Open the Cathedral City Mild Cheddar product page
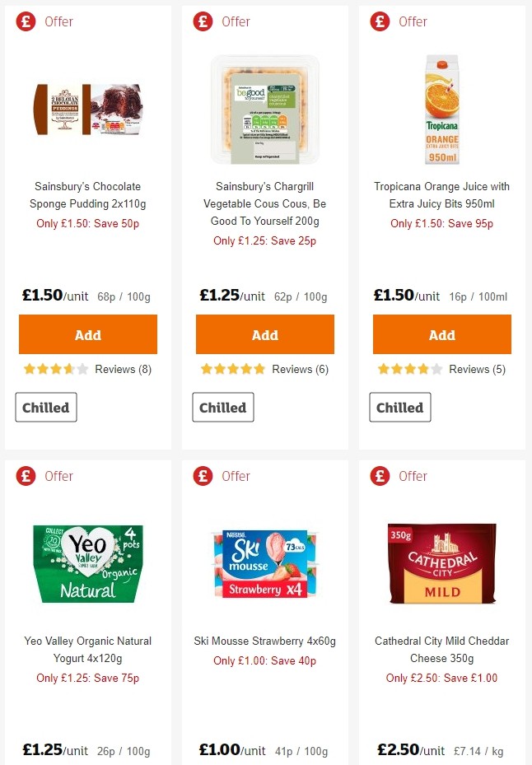Image resolution: width=532 pixels, height=765 pixels. click(x=441, y=648)
